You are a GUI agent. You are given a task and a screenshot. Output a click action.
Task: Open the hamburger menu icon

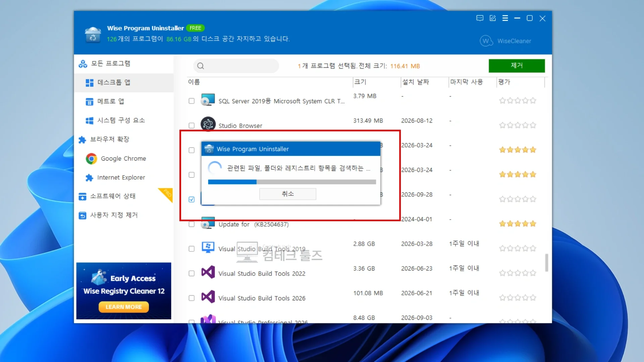click(505, 18)
